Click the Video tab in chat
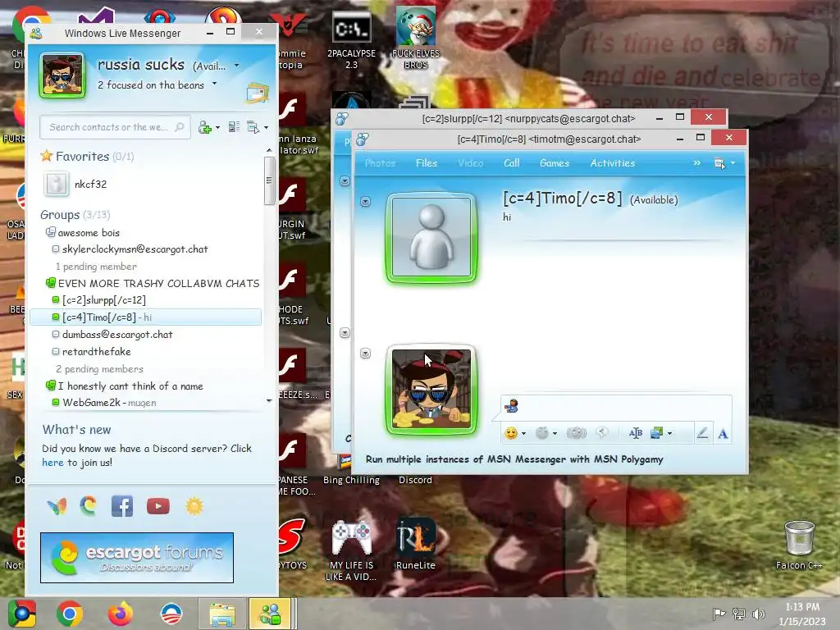The image size is (840, 630). 470,163
